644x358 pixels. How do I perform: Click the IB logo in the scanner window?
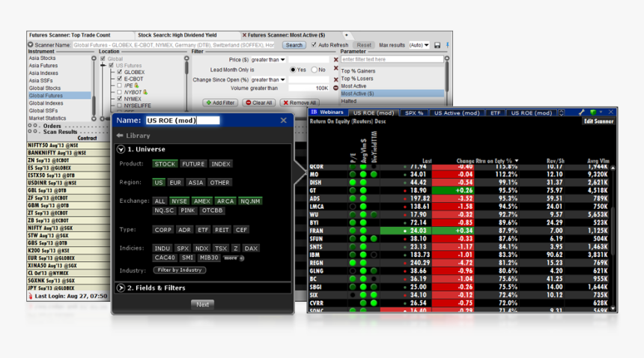(x=314, y=112)
